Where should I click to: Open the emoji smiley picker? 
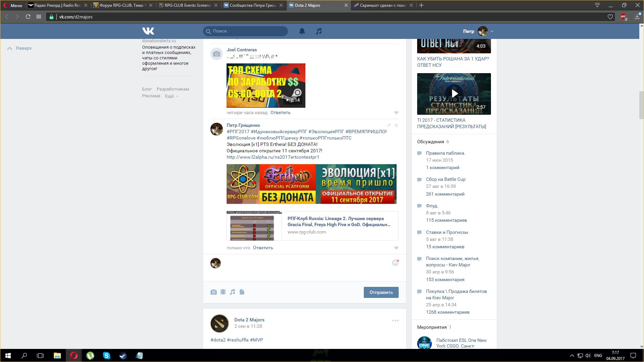395,263
